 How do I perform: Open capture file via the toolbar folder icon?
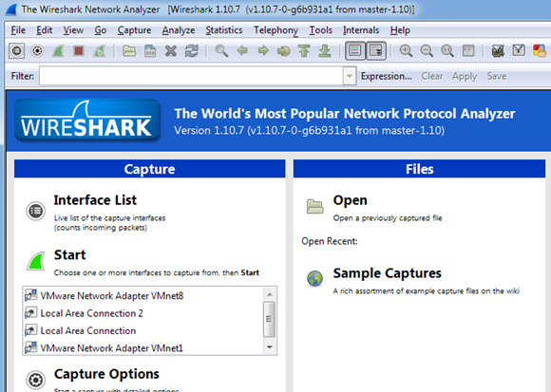point(129,51)
